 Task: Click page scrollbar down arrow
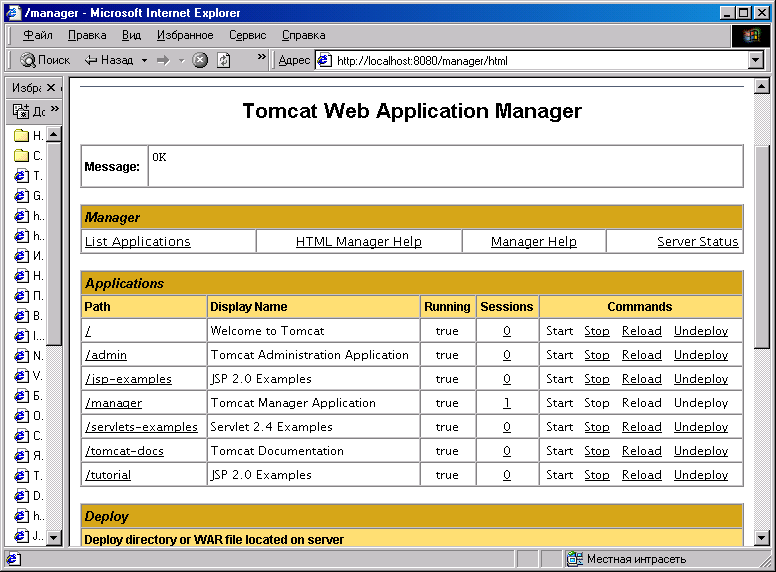click(761, 538)
